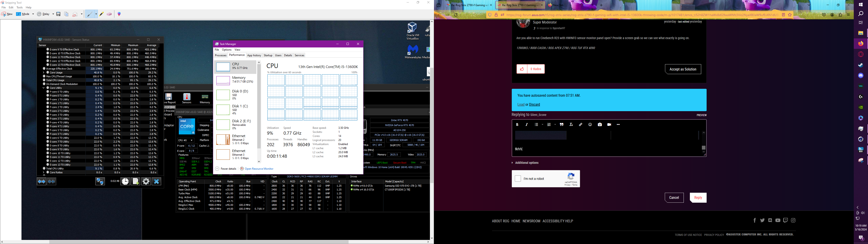Send snip via email icon
The height and width of the screenshot is (244, 868).
pyautogui.click(x=75, y=14)
